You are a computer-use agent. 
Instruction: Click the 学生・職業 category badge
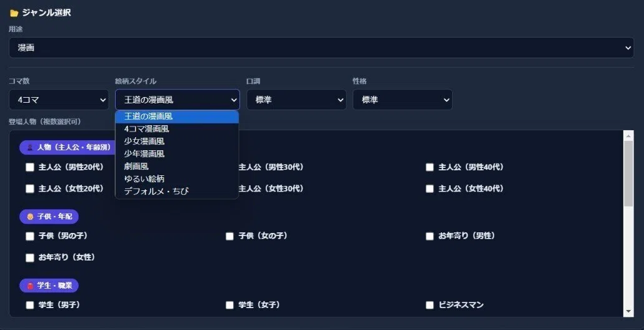(49, 286)
